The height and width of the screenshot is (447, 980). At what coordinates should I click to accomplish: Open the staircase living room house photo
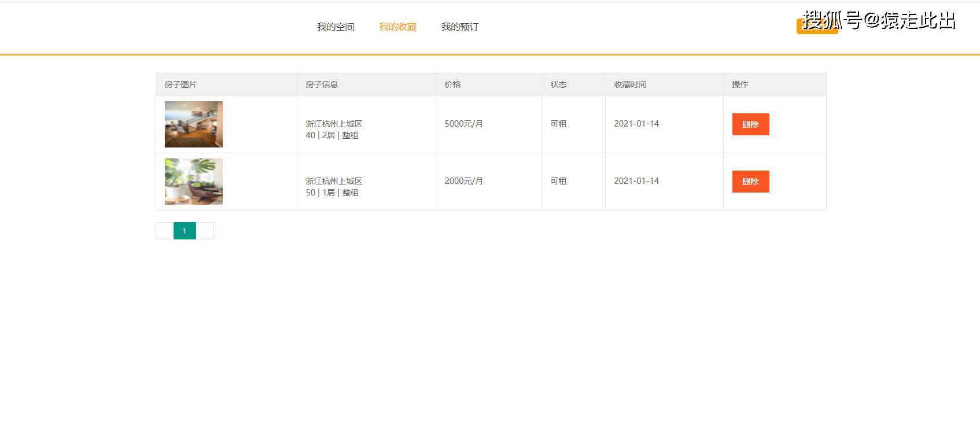[x=194, y=124]
